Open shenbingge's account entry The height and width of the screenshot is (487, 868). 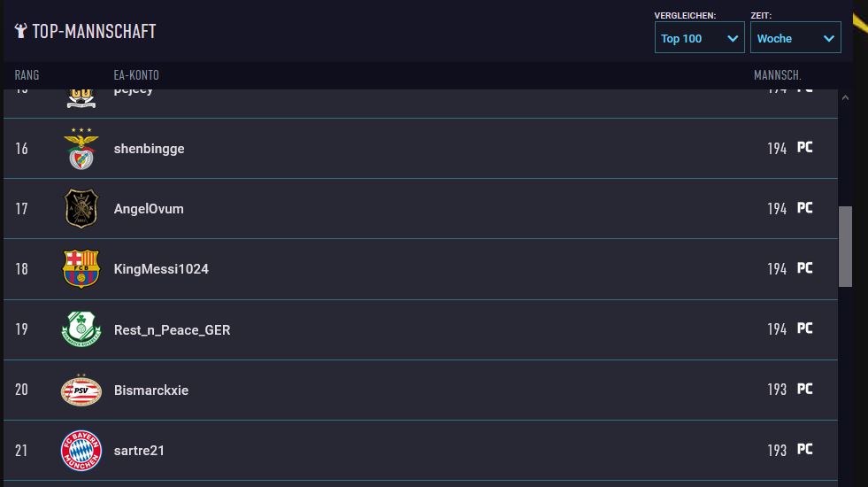(149, 149)
